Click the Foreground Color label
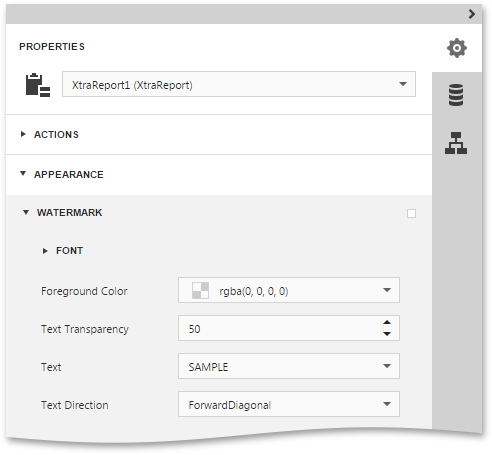The height and width of the screenshot is (455, 492). (84, 291)
